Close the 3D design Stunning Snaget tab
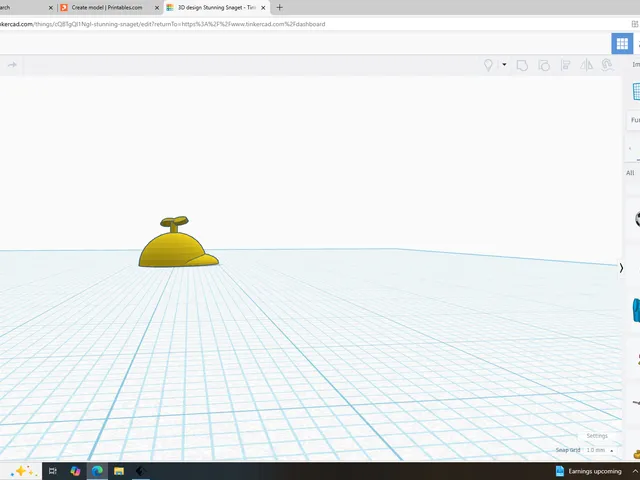 click(x=263, y=8)
